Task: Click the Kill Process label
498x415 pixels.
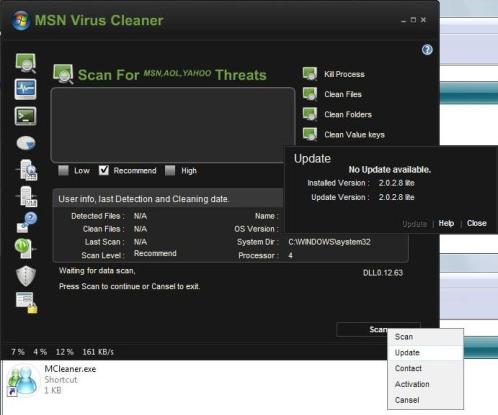Action: pos(344,74)
